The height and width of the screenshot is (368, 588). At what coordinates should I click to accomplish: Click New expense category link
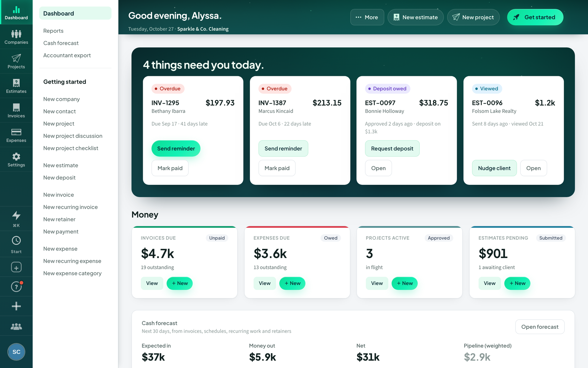(73, 273)
